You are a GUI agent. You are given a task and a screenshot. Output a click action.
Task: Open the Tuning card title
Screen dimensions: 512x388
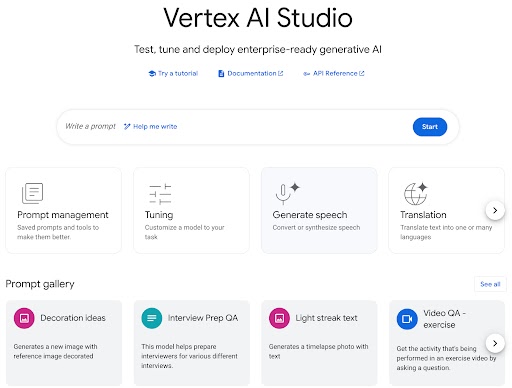pyautogui.click(x=159, y=215)
